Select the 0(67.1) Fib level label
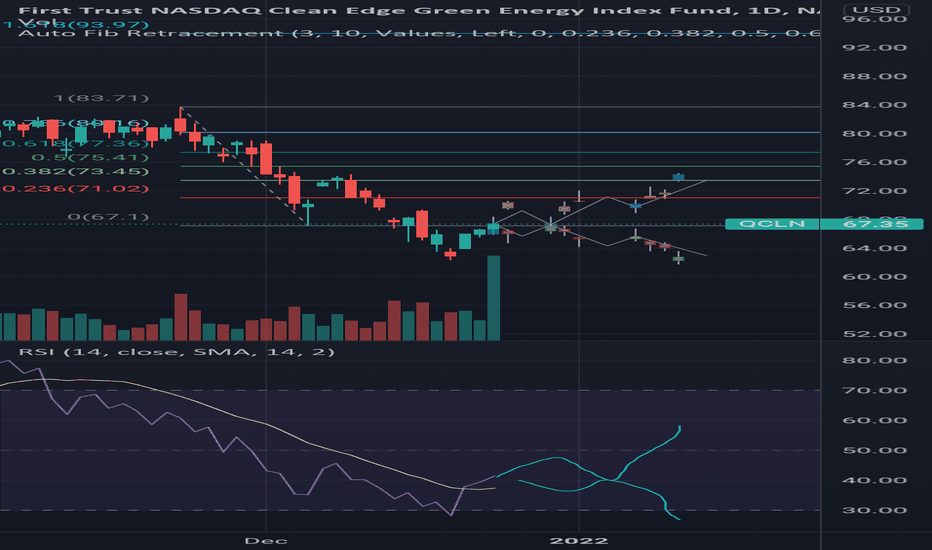Image resolution: width=932 pixels, height=550 pixels. pos(108,217)
